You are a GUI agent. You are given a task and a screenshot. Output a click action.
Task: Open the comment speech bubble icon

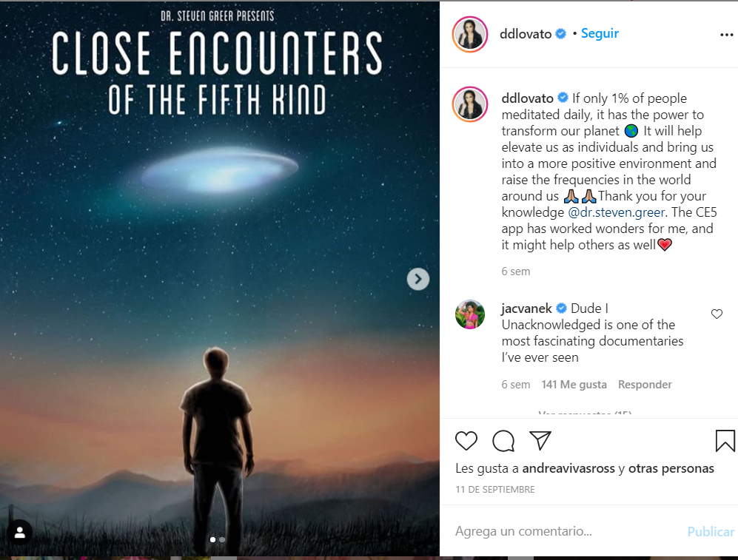tap(503, 441)
